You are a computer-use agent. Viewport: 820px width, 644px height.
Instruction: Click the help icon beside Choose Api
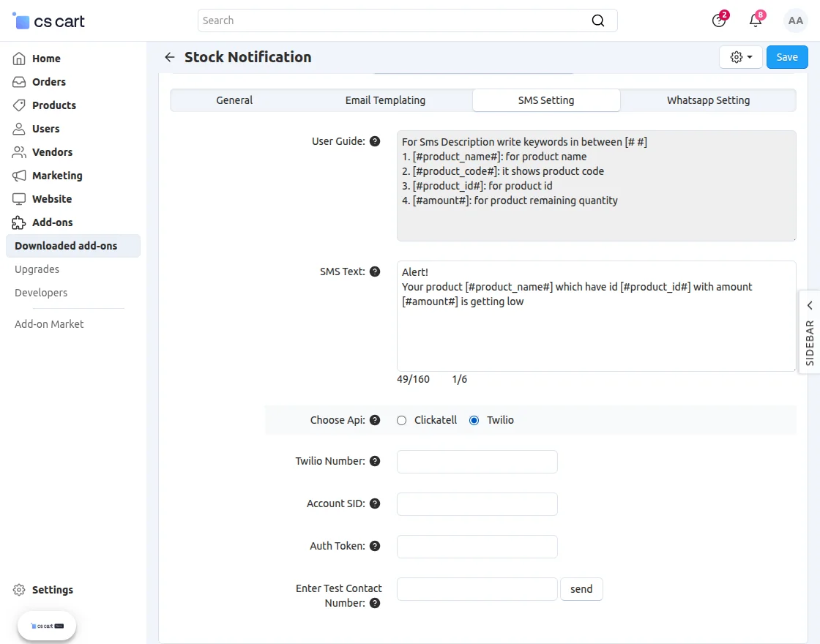[x=375, y=420]
